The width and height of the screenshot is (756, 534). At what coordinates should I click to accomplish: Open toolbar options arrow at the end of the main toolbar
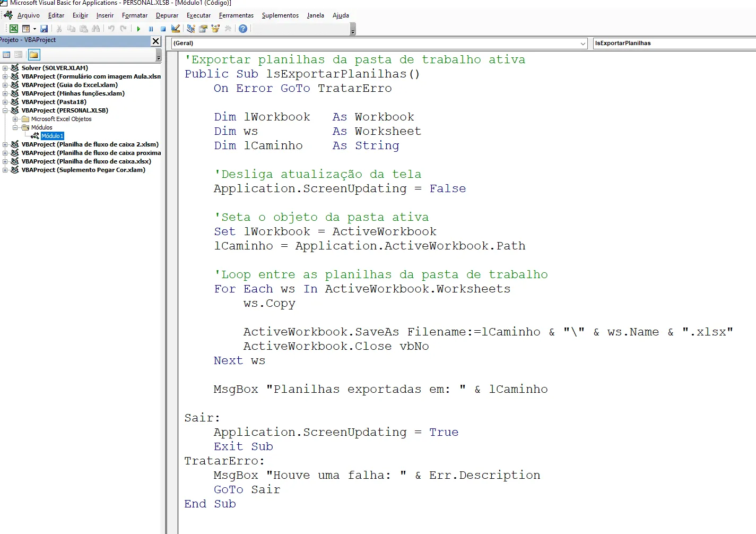[x=353, y=30]
